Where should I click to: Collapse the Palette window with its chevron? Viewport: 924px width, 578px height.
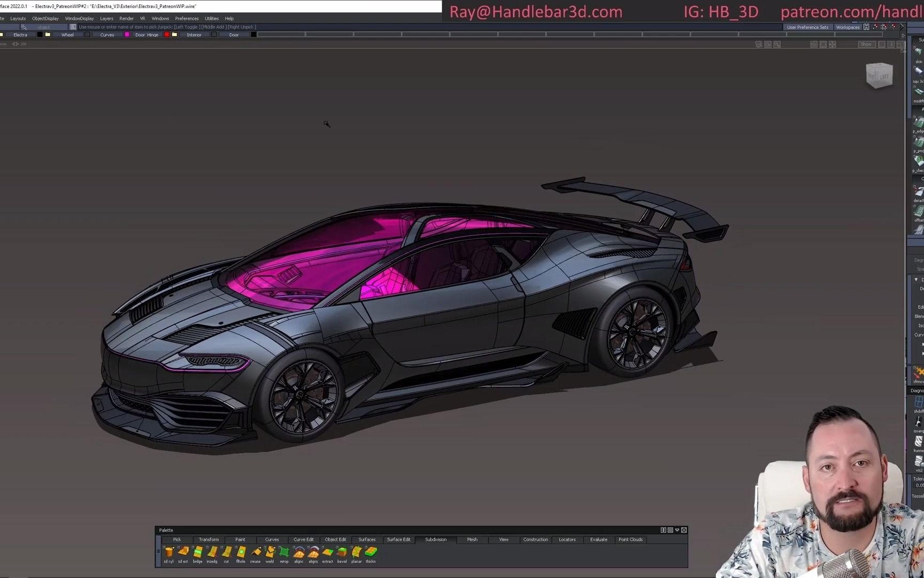coord(677,530)
